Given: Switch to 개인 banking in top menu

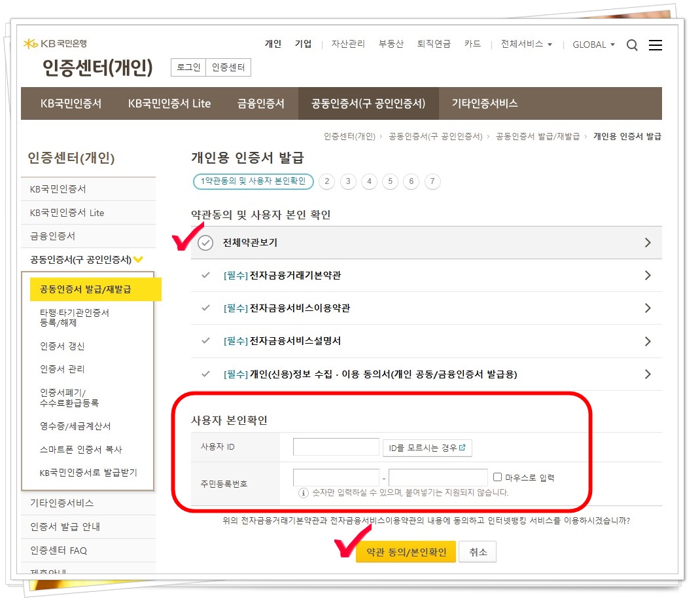Looking at the screenshot, I should click(x=273, y=44).
